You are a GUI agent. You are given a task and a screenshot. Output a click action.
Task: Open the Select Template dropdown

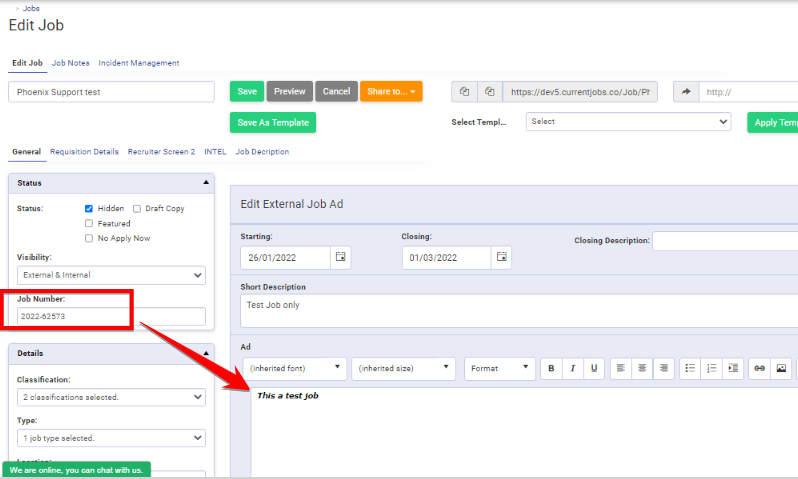click(629, 122)
